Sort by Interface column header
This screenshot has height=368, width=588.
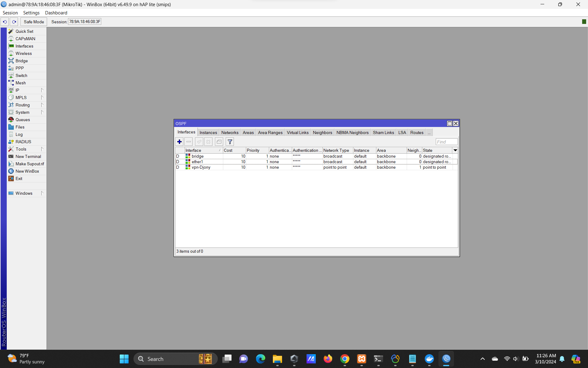[x=204, y=150]
